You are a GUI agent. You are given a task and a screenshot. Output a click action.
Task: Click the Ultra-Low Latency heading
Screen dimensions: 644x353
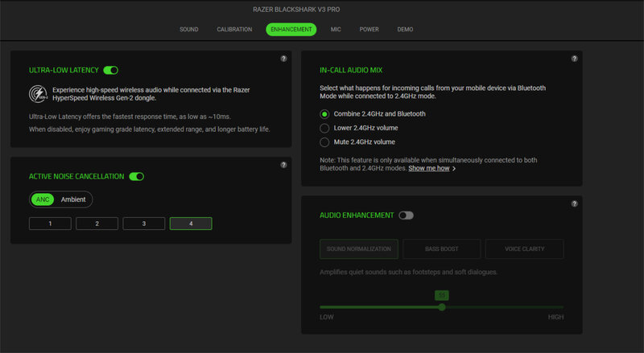(64, 70)
